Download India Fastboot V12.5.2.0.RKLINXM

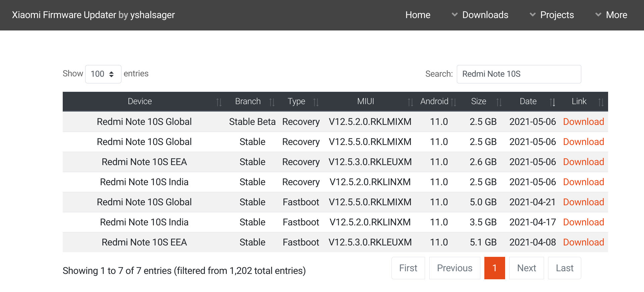point(584,222)
